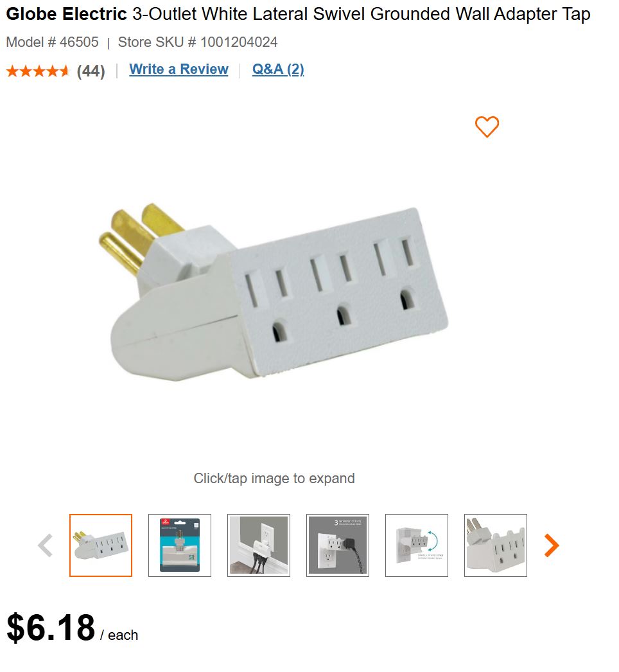Click the Click/tap image to expand text

pyautogui.click(x=274, y=478)
